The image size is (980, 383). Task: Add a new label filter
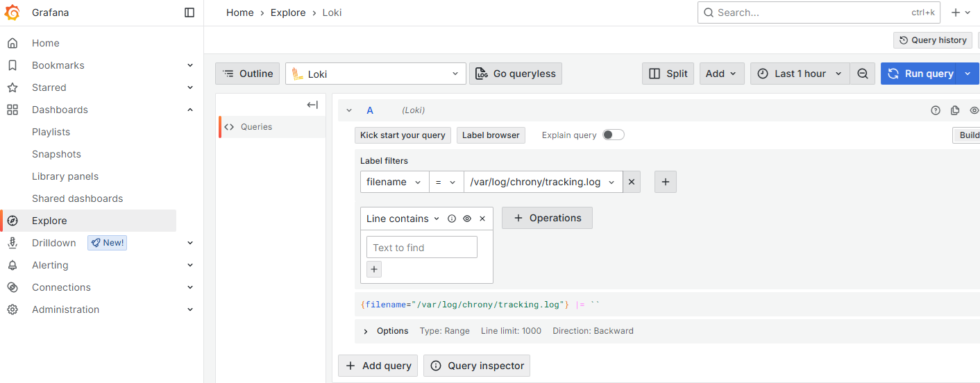(x=665, y=182)
